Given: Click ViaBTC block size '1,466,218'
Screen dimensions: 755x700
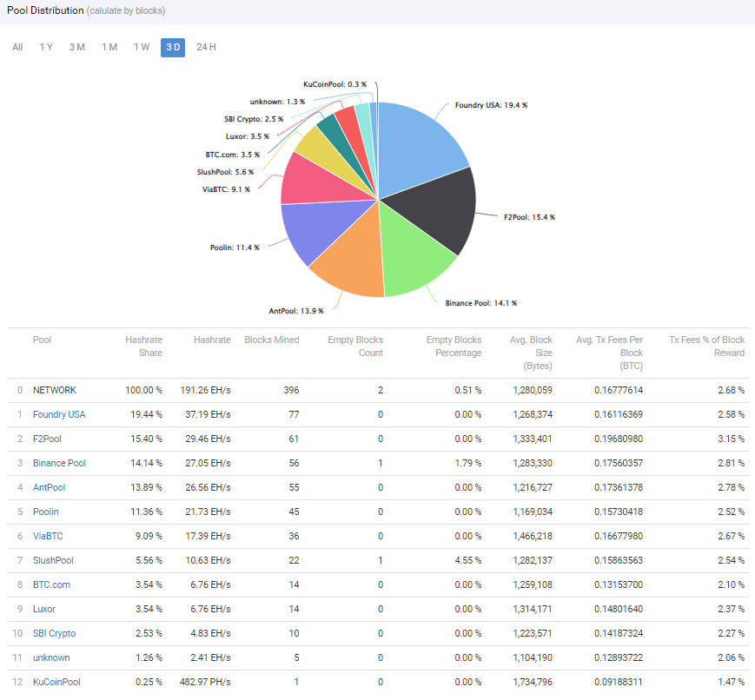Looking at the screenshot, I should point(533,537).
